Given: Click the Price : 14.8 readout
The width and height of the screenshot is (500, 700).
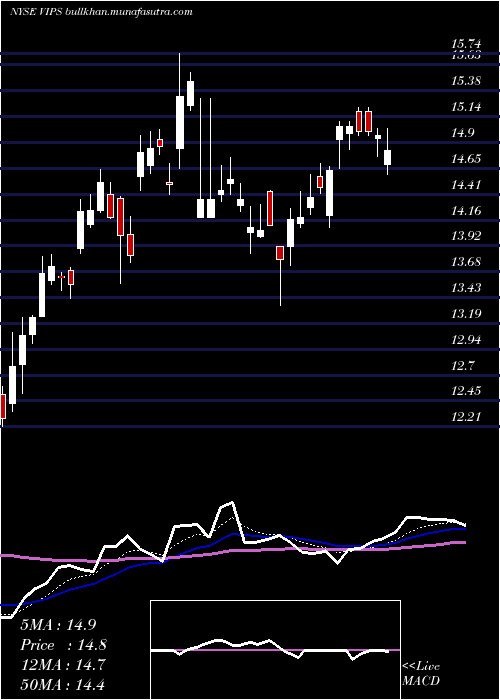Looking at the screenshot, I should [63, 645].
